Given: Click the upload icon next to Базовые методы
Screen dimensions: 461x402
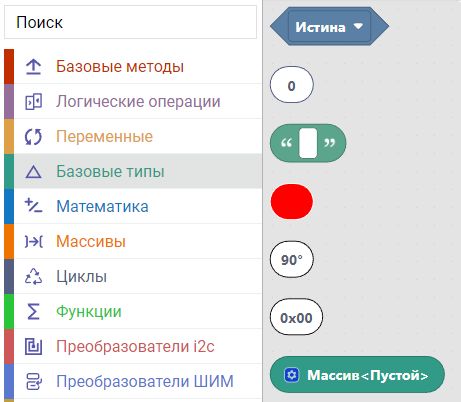Looking at the screenshot, I should pyautogui.click(x=33, y=66).
